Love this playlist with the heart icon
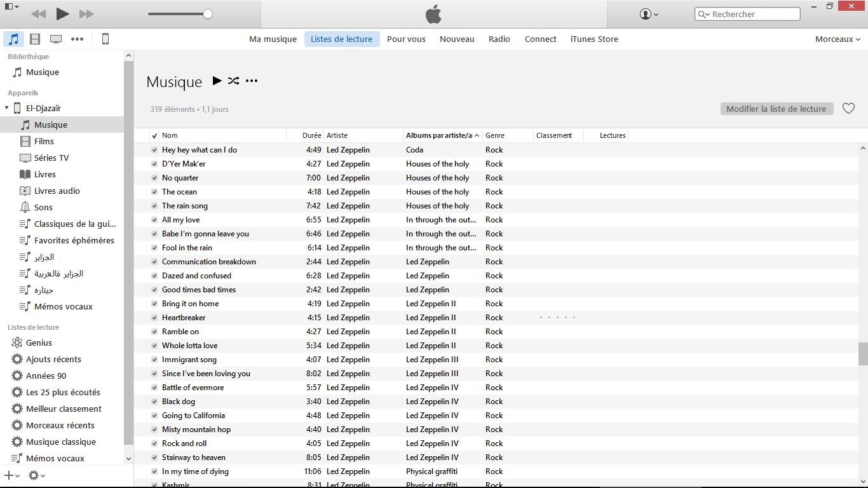This screenshot has width=868, height=488. click(848, 109)
